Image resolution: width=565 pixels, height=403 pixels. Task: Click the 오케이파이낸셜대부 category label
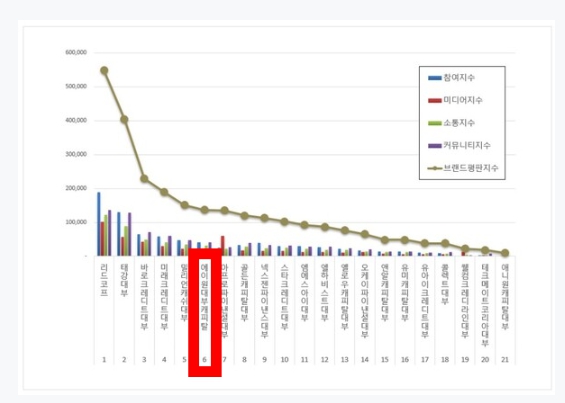[x=365, y=301]
